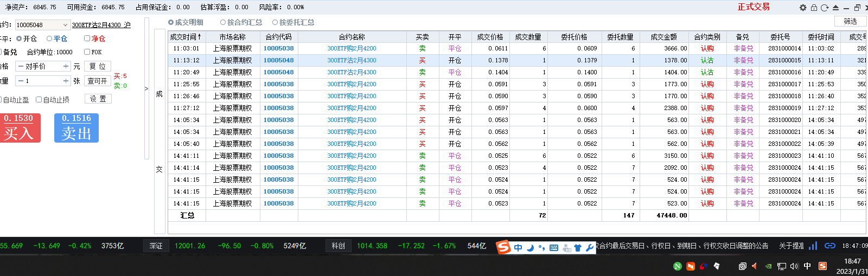The height and width of the screenshot is (276, 868).
Task: Select the 平仓 radio button
Action: click(50, 38)
